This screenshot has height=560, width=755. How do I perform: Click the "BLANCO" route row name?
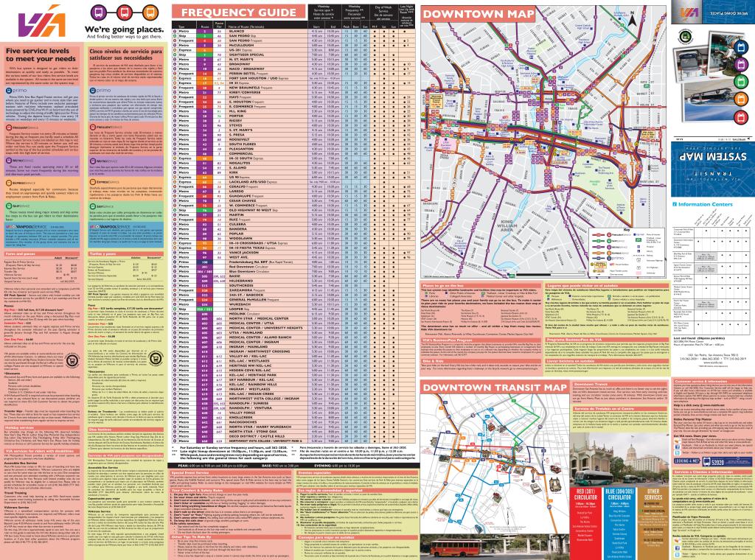237,31
